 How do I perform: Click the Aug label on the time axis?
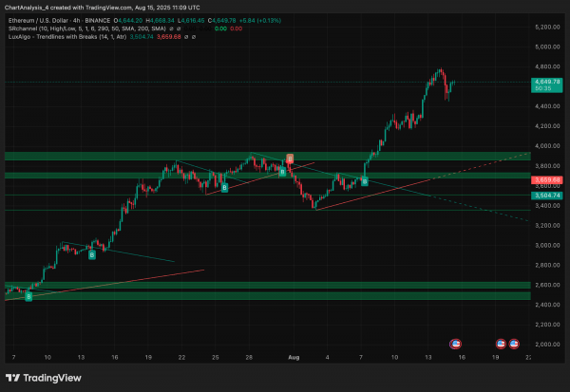click(294, 357)
